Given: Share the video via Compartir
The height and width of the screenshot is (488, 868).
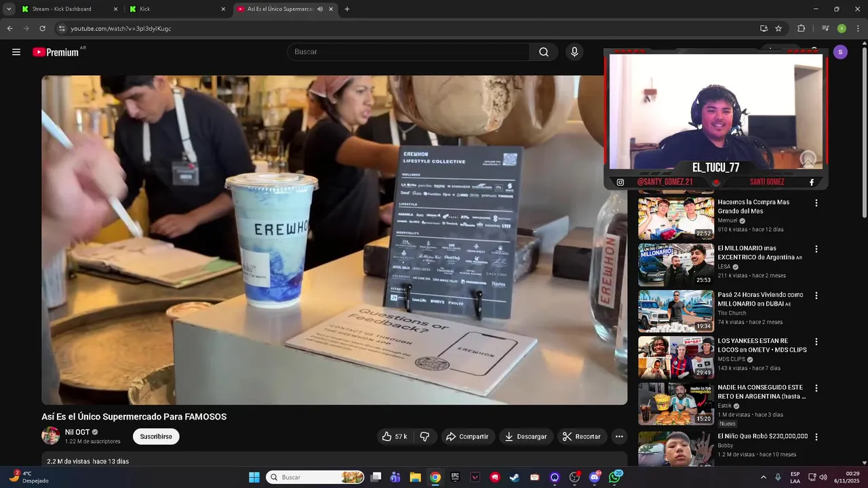Looking at the screenshot, I should (467, 436).
